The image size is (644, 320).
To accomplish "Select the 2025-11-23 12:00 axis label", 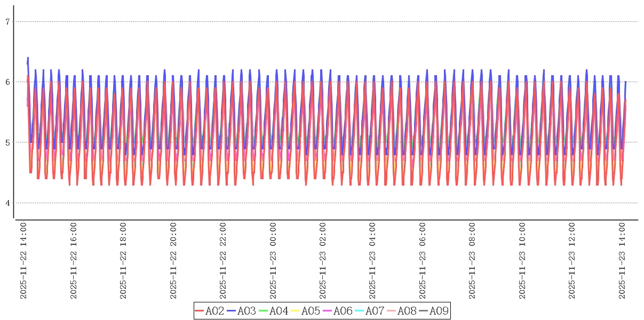I will (572, 261).
